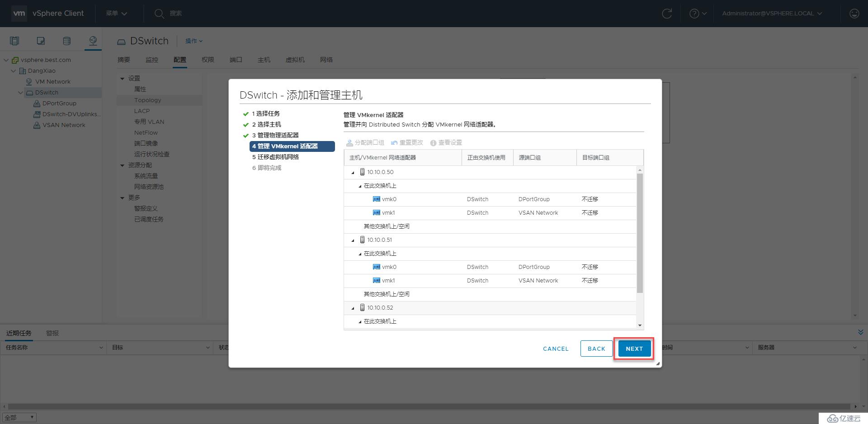Switch to the 监控 tab
Image resolution: width=868 pixels, height=424 pixels.
152,60
